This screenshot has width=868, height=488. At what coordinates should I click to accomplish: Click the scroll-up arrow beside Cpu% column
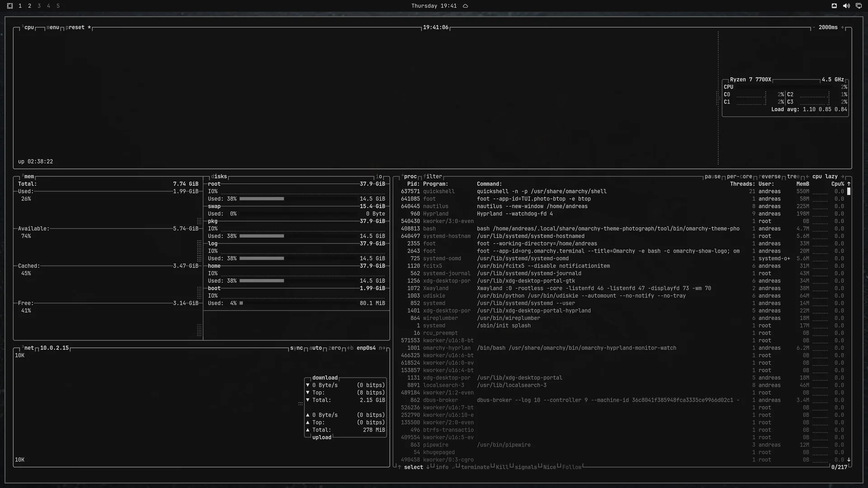849,184
